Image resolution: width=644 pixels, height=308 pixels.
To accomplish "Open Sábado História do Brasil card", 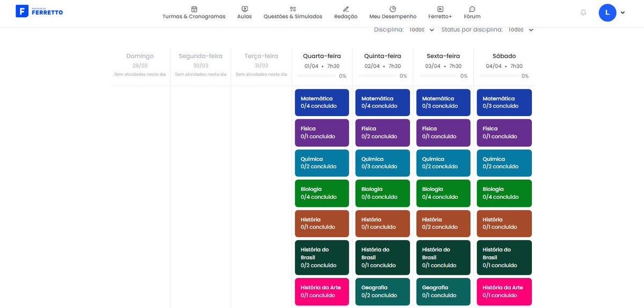I will point(504,257).
